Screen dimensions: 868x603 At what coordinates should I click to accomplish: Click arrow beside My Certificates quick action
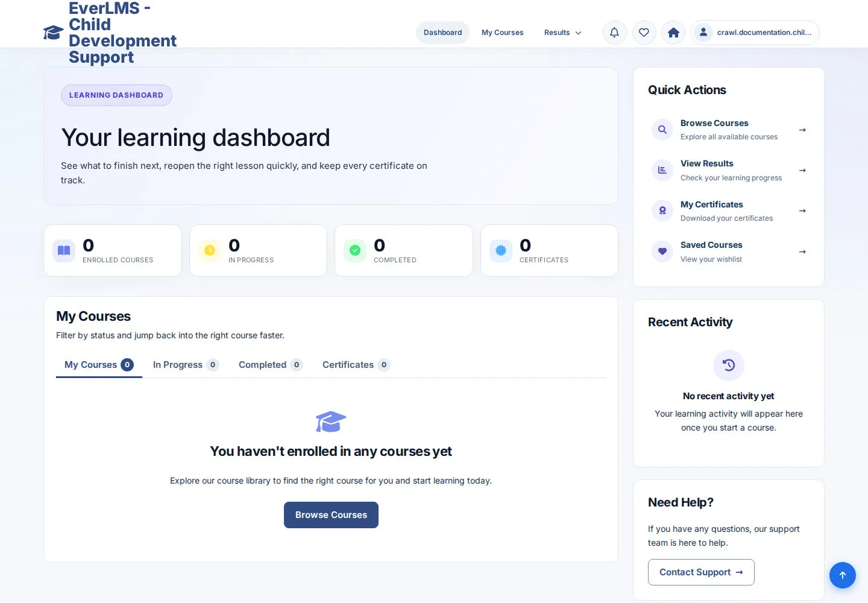click(802, 210)
